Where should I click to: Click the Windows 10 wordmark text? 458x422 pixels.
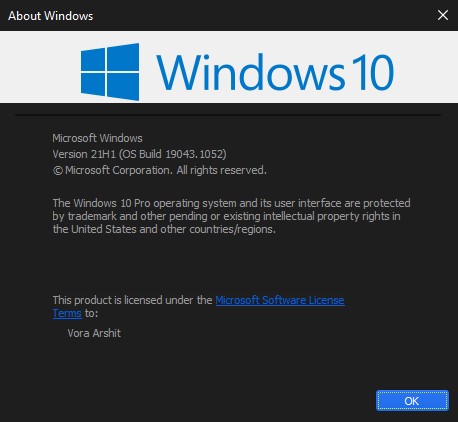click(x=275, y=73)
